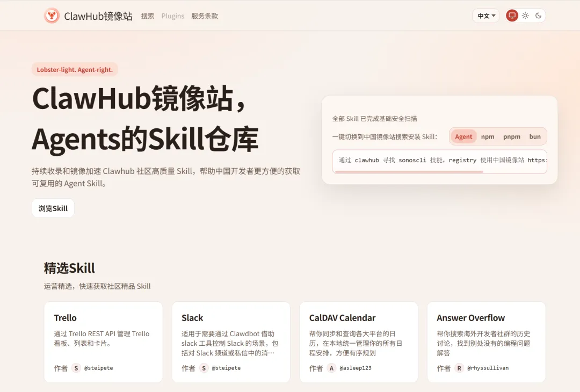Viewport: 580px width, 392px height.
Task: Click the @asleep123 author name
Action: [355, 368]
